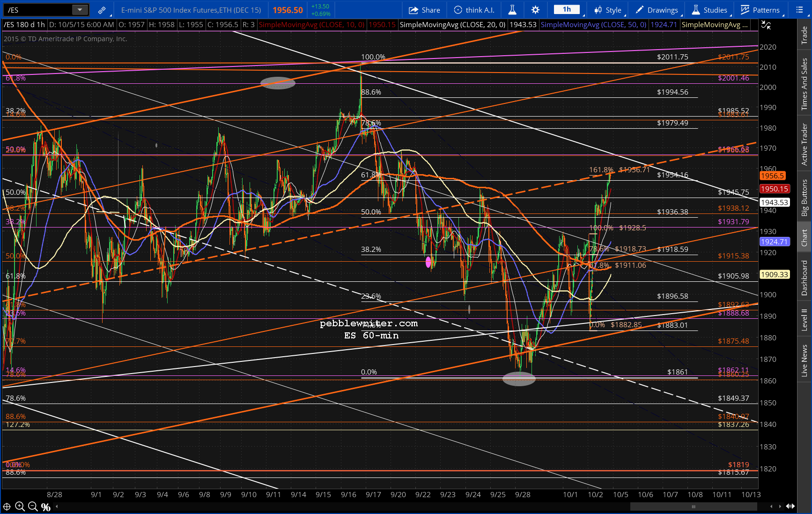Click the $1994.56 Fibonacci level label
This screenshot has height=514, width=812.
(x=672, y=92)
